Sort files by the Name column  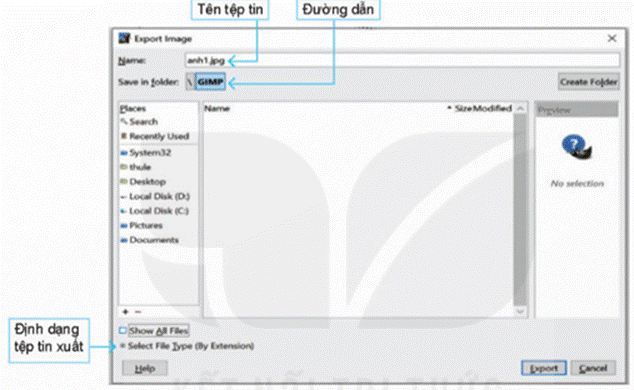(217, 108)
